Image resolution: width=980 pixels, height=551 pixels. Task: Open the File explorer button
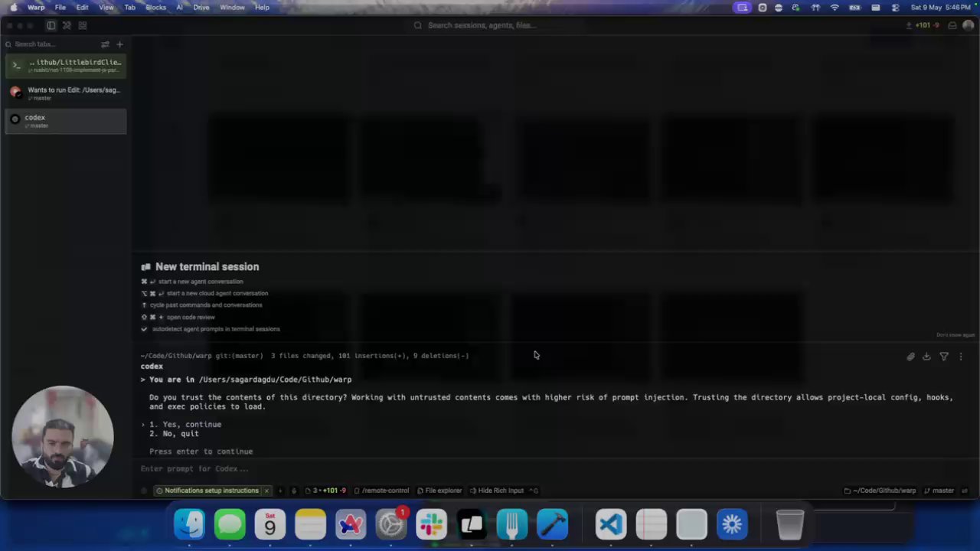pyautogui.click(x=439, y=491)
